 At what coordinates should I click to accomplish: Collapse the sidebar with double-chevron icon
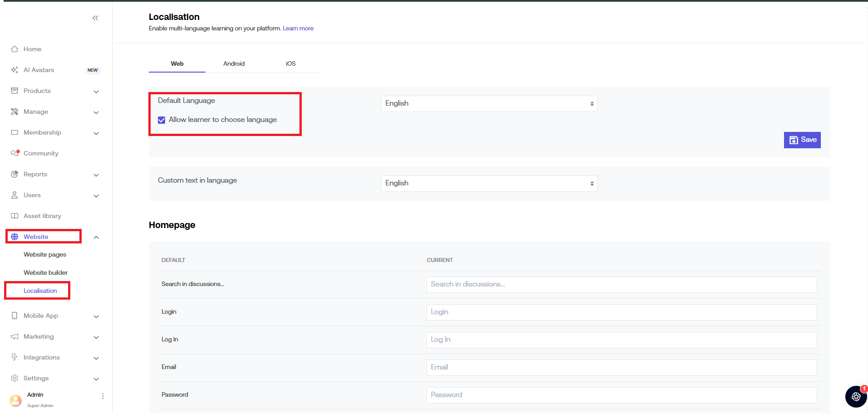pyautogui.click(x=95, y=18)
